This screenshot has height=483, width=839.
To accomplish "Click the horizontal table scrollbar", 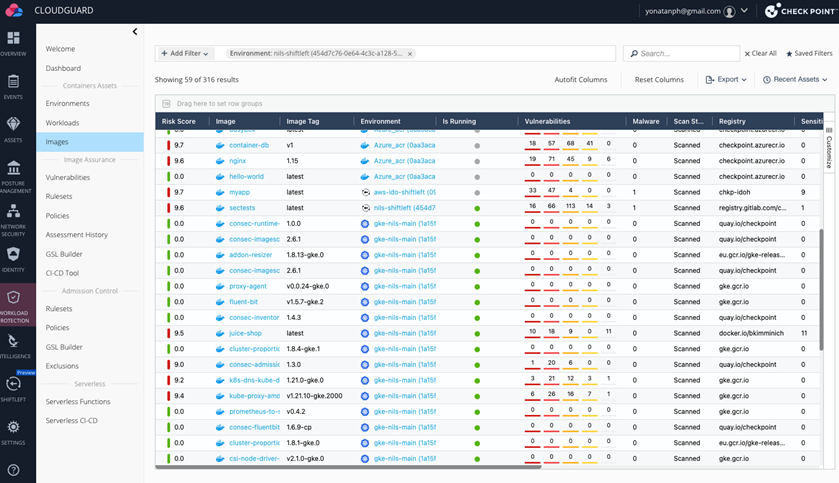I will point(348,467).
